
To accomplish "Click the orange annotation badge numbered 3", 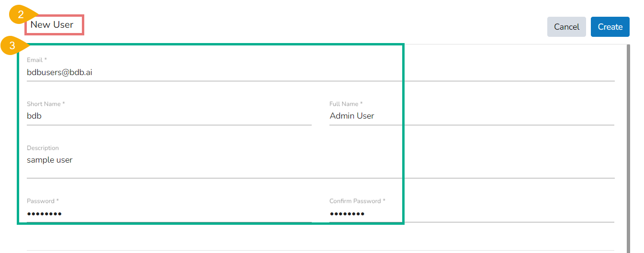I will coord(12,46).
